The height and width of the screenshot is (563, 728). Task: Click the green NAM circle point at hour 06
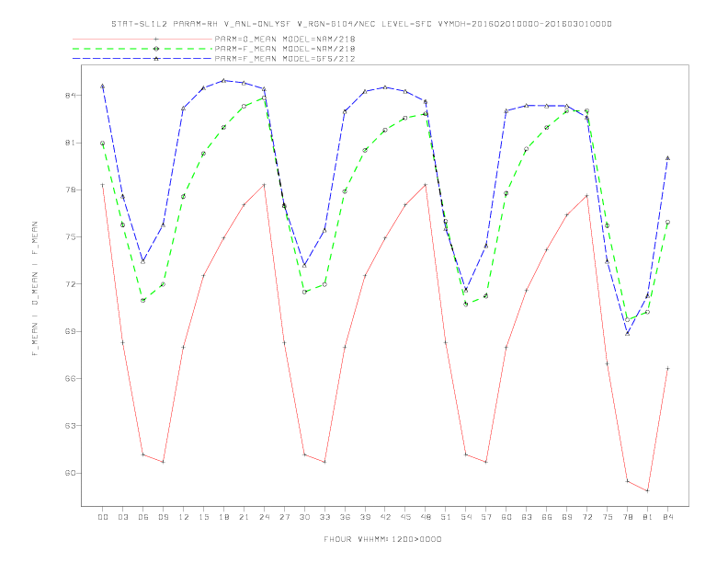[x=143, y=300]
